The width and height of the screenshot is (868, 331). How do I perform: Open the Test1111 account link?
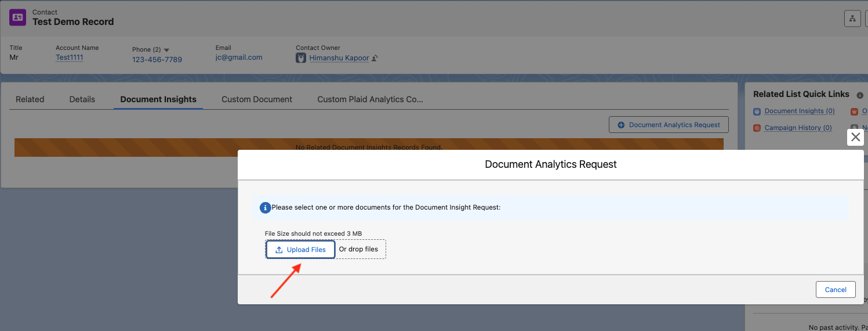pos(70,57)
